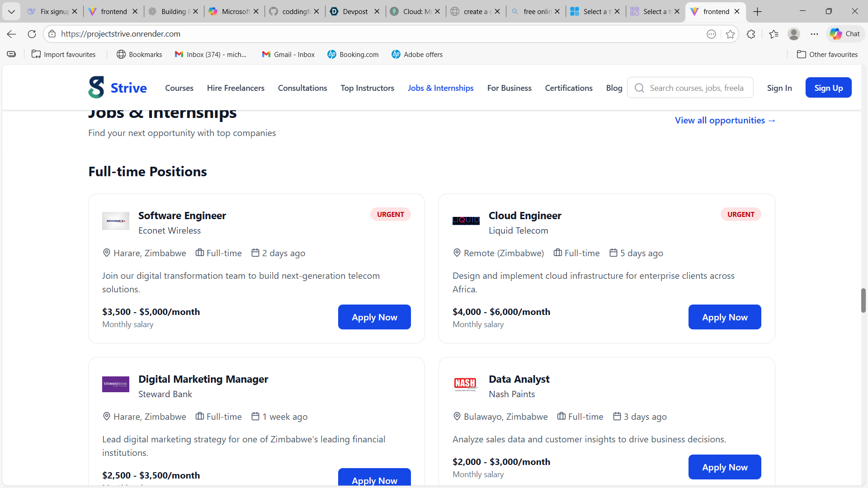Image resolution: width=868 pixels, height=488 pixels.
Task: Apply Now for Software Engineer job
Action: (374, 317)
